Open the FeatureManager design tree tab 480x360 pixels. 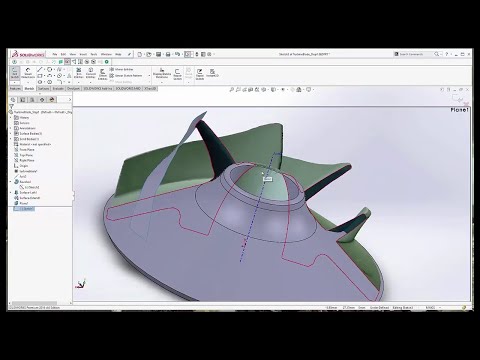click(13, 100)
